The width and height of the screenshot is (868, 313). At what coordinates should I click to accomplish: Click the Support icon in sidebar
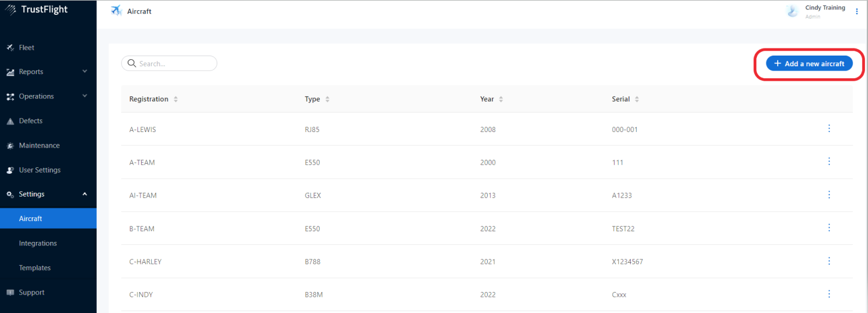pos(10,293)
